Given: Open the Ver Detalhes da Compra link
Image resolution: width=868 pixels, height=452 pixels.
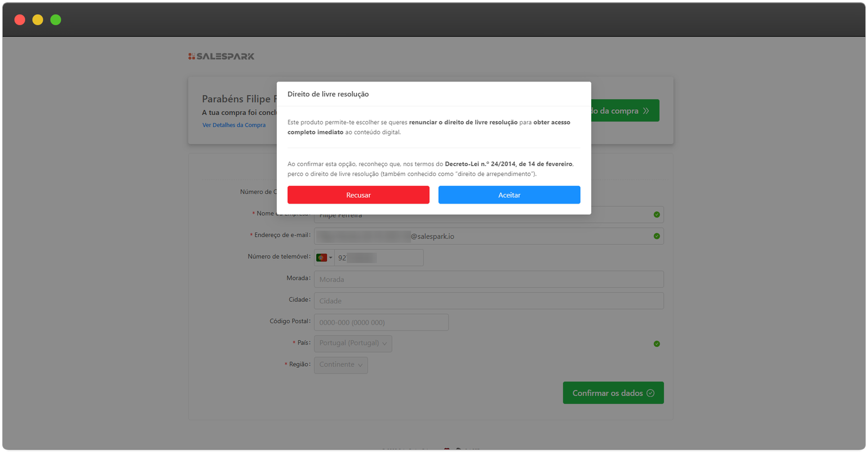Looking at the screenshot, I should point(234,125).
